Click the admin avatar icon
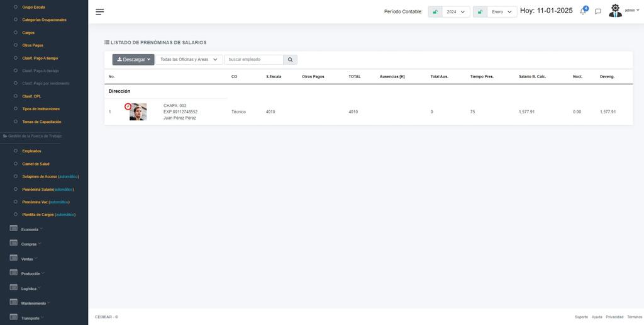644x325 pixels. pyautogui.click(x=615, y=11)
